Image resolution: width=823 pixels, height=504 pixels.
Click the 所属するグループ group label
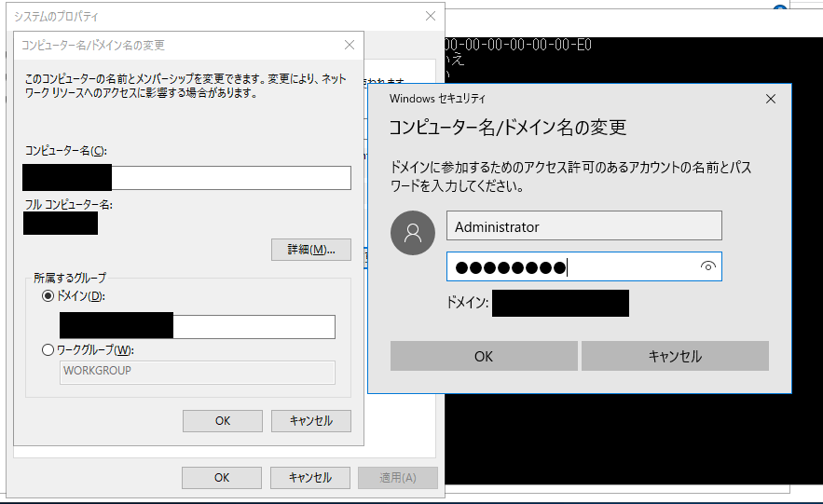[70, 278]
